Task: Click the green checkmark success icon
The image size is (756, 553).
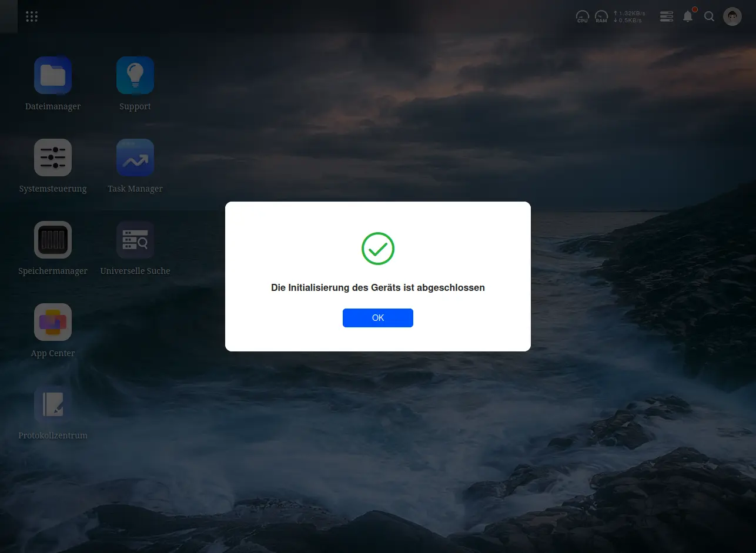Action: coord(378,249)
